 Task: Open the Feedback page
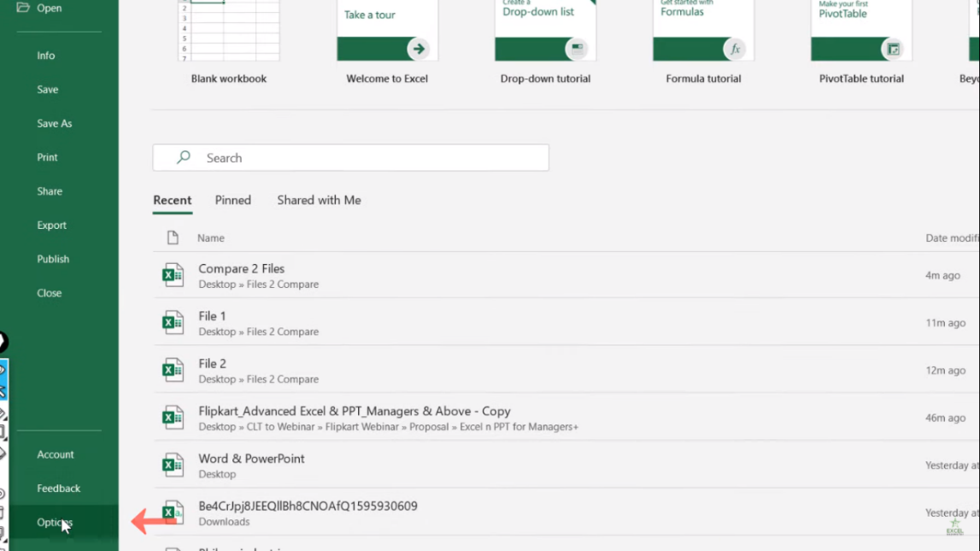click(x=58, y=489)
